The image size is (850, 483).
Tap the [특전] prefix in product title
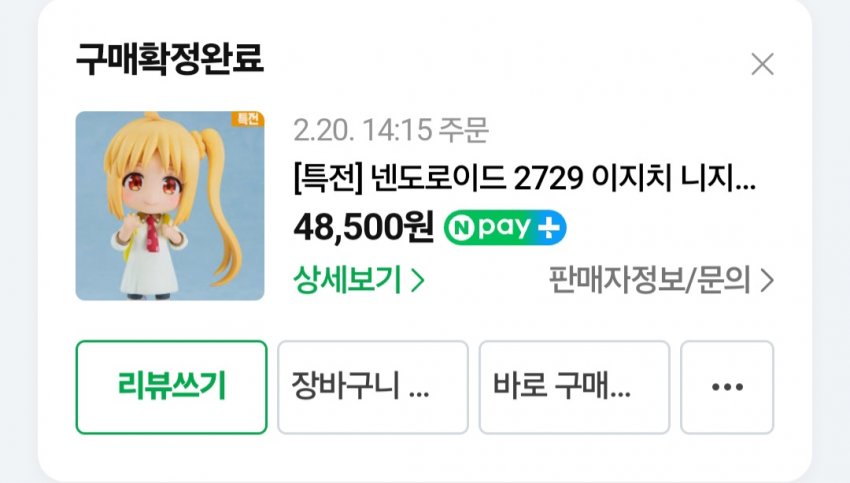328,178
